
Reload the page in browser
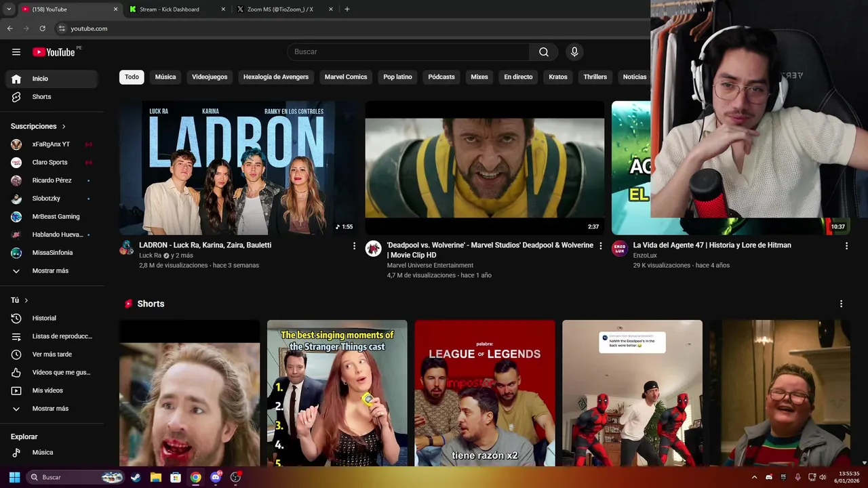click(x=42, y=28)
